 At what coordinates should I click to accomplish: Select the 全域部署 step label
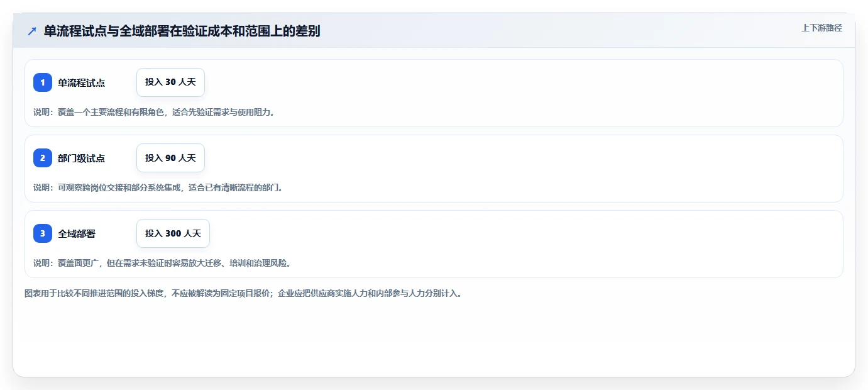pos(77,233)
